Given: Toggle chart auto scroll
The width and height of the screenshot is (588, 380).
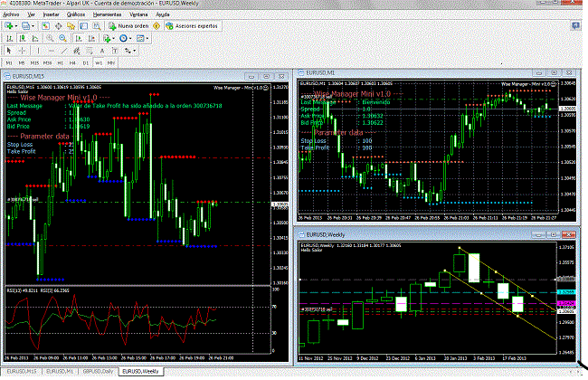Looking at the screenshot, I should (79, 38).
